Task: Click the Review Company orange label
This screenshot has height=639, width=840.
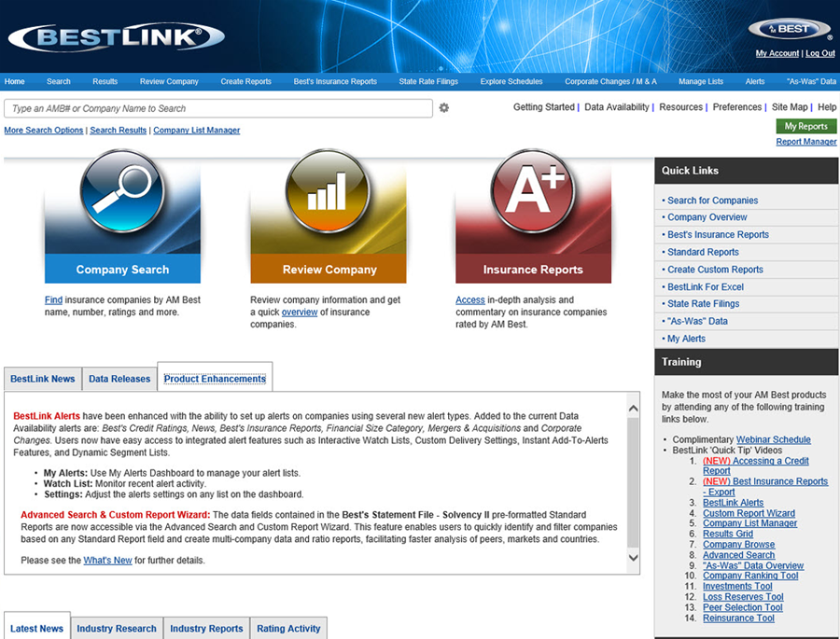Action: click(328, 269)
